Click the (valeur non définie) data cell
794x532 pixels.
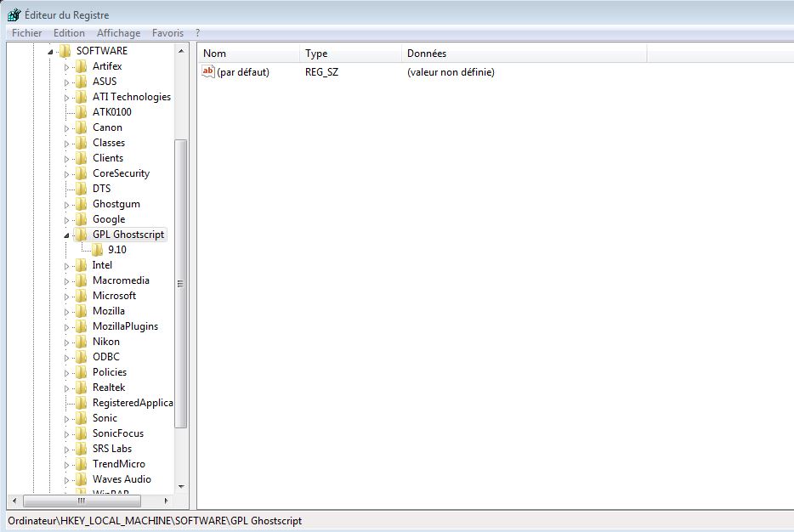point(451,72)
